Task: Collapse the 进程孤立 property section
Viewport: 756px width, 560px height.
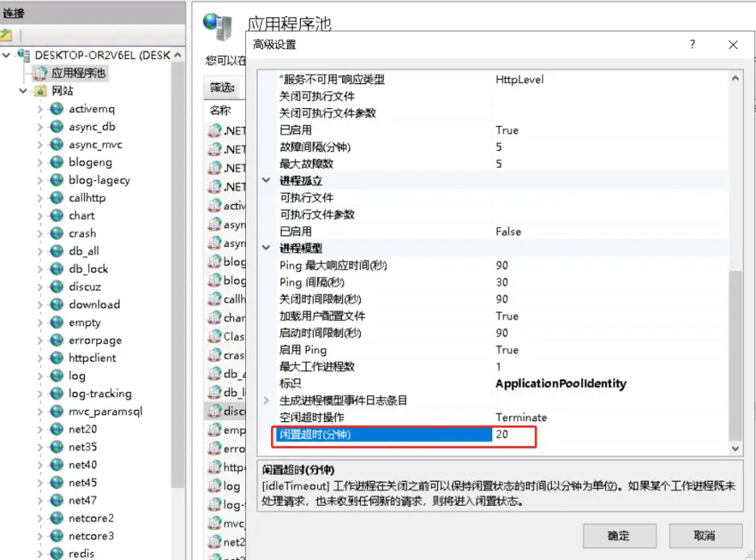Action: pos(267,181)
